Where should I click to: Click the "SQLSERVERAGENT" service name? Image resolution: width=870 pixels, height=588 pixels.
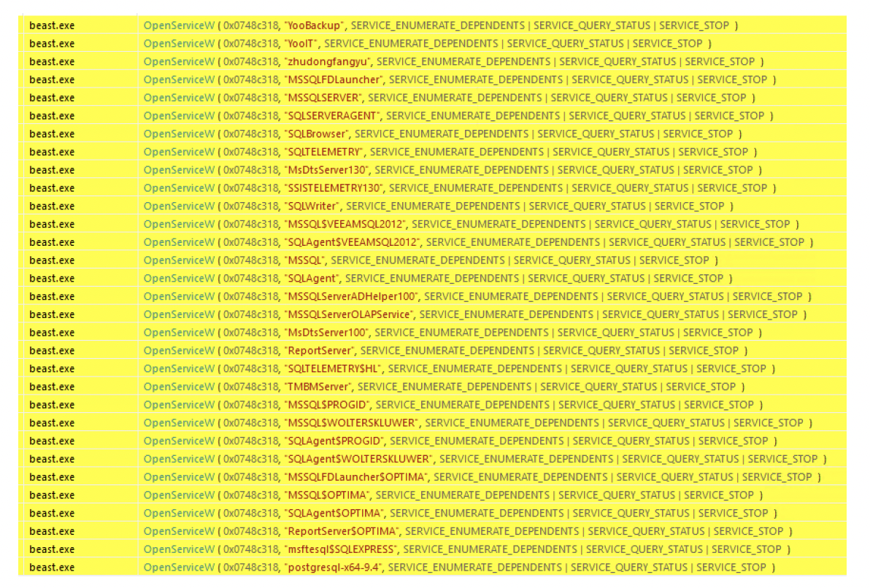332,116
